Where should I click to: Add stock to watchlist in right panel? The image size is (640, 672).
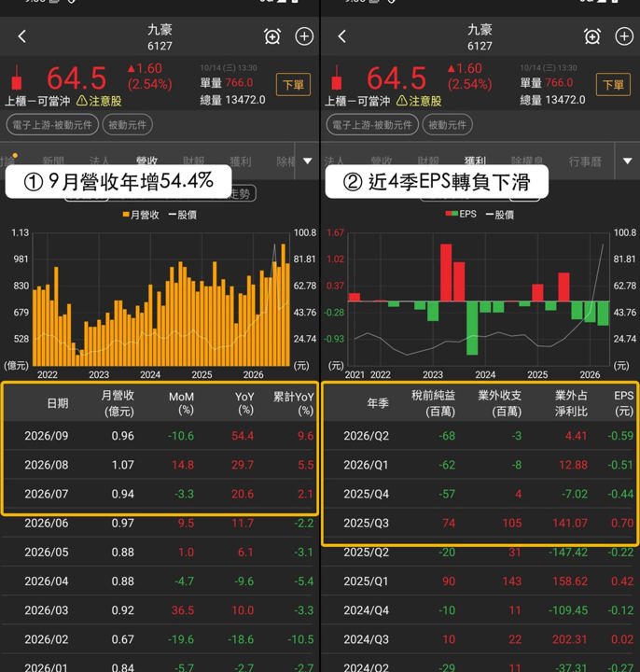(x=624, y=36)
